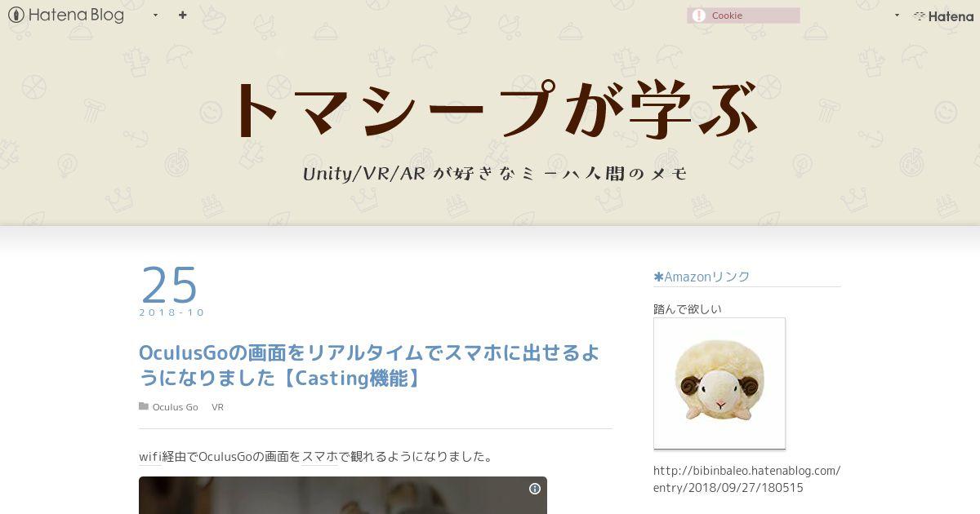Click the plus icon in top bar

point(182,15)
